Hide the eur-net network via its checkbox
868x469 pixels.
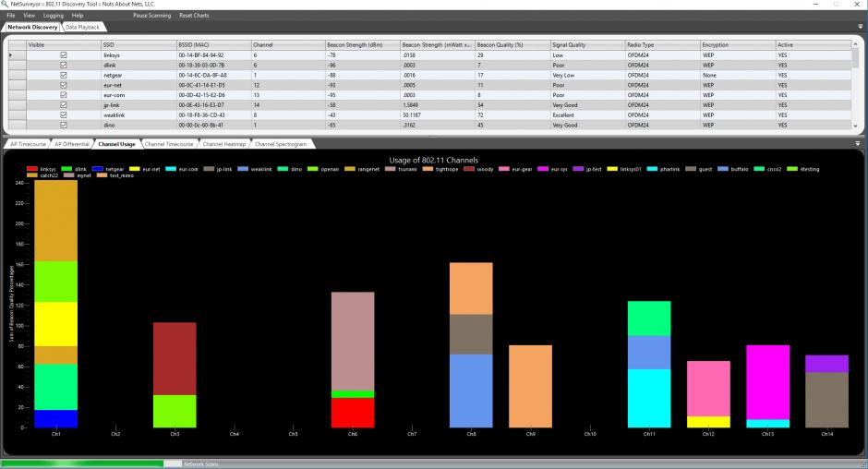64,85
